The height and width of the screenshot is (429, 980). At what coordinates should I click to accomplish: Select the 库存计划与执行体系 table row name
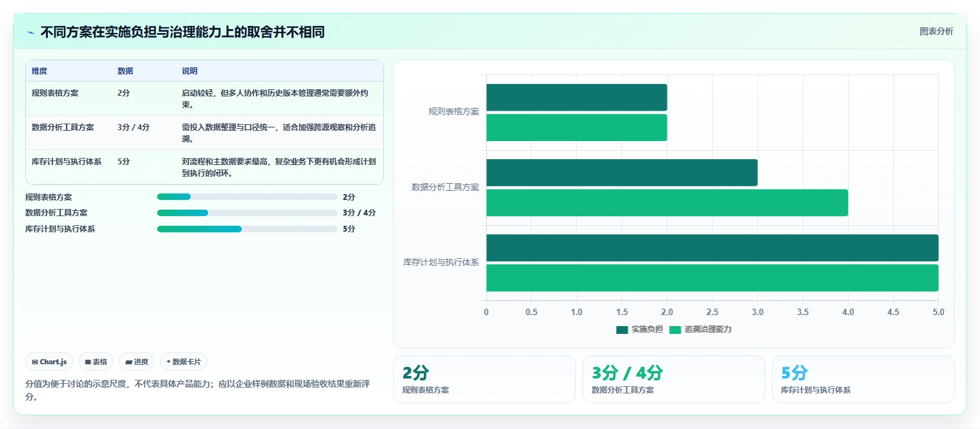click(x=67, y=161)
